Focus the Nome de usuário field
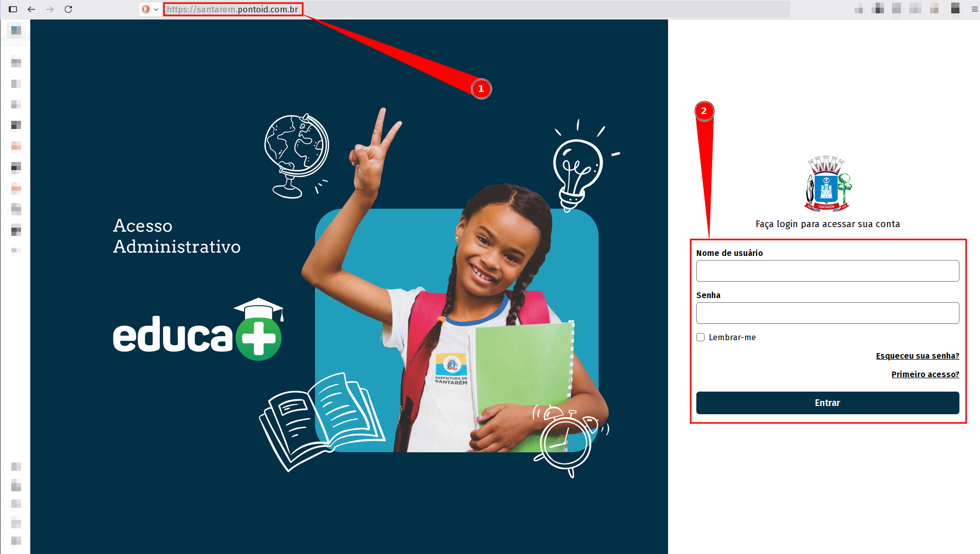Screen dimensions: 980x554 [x=827, y=271]
